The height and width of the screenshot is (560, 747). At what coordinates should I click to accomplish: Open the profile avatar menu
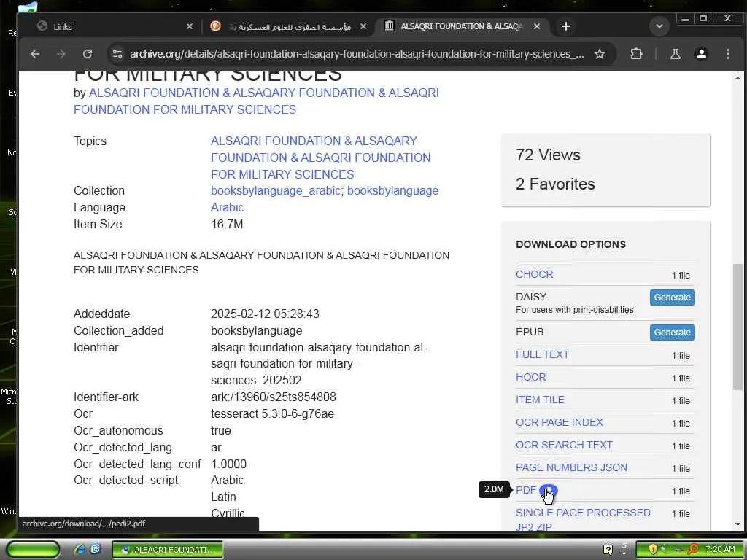(x=701, y=54)
